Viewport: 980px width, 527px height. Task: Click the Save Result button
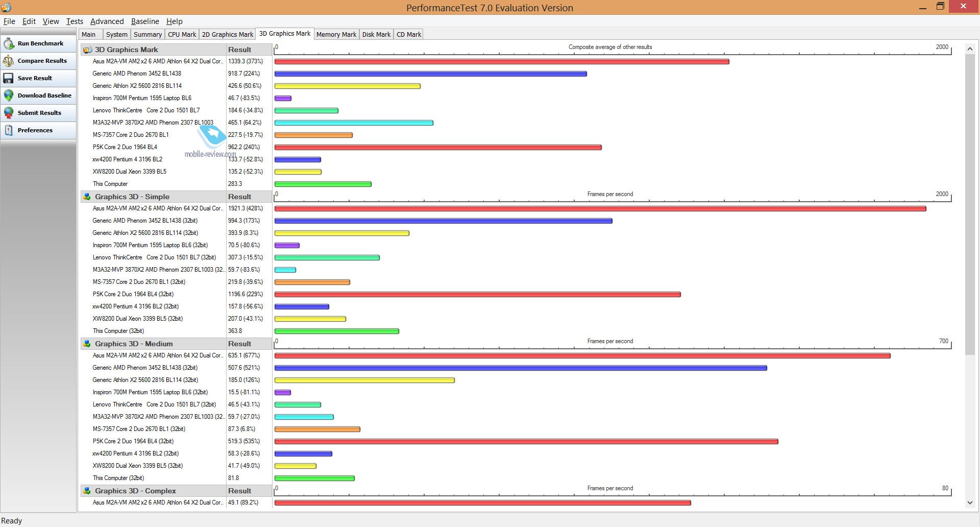(x=38, y=78)
